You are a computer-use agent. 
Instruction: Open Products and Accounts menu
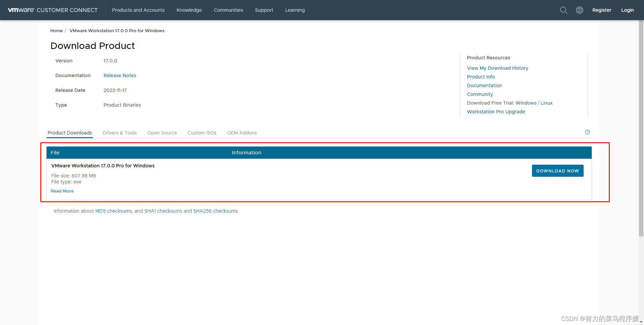[138, 10]
